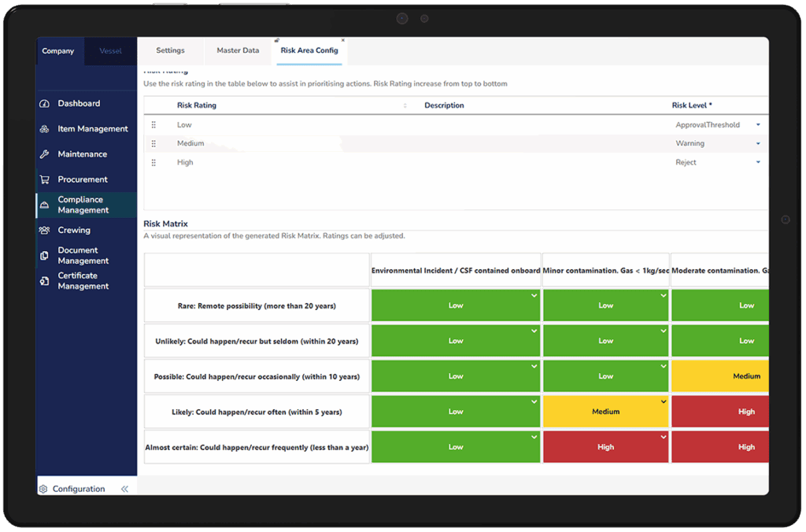Select the Vessel toggle at top left
Screen dimensions: 806x532
110,51
